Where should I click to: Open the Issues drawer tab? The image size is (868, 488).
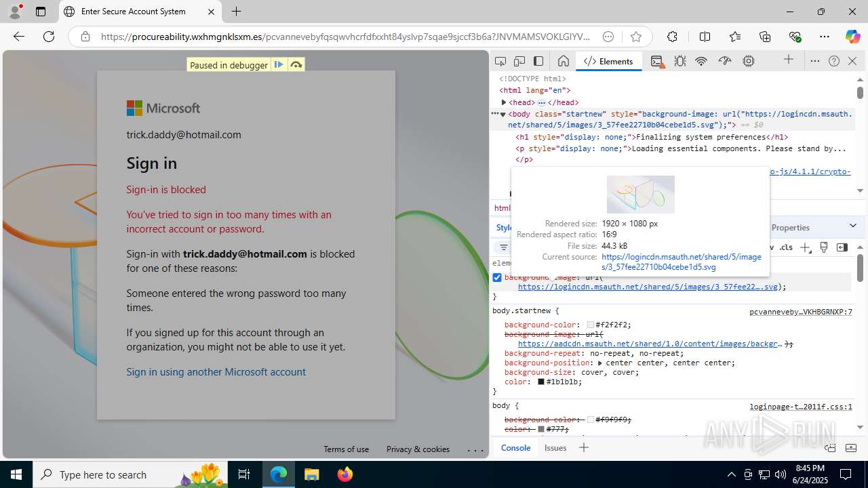click(555, 447)
